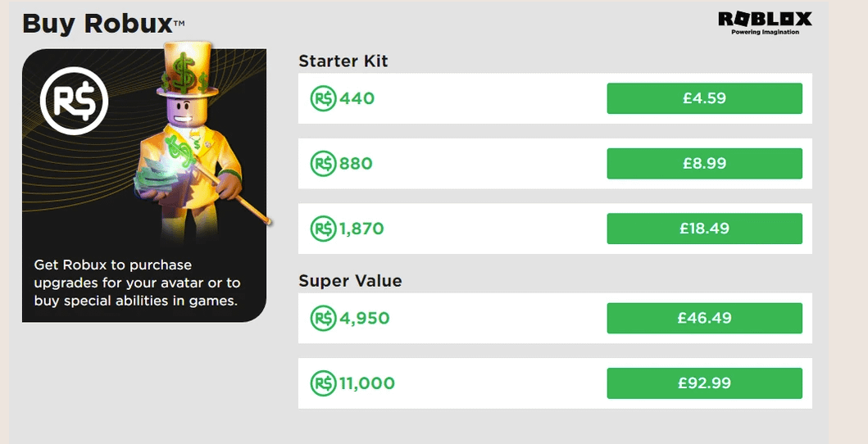Click the Robux icon beside 11,000
The image size is (868, 444).
[x=323, y=383]
